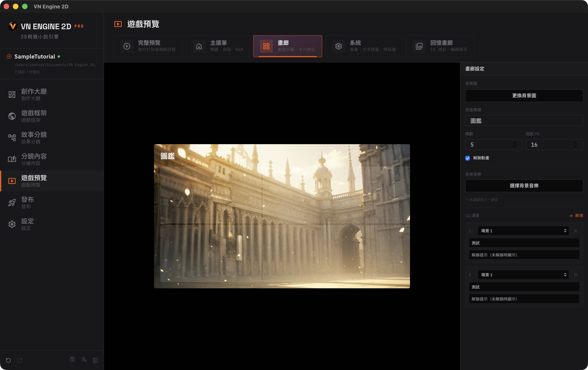The height and width of the screenshot is (370, 588).
Task: Switch to the 系統 tab
Action: [364, 46]
